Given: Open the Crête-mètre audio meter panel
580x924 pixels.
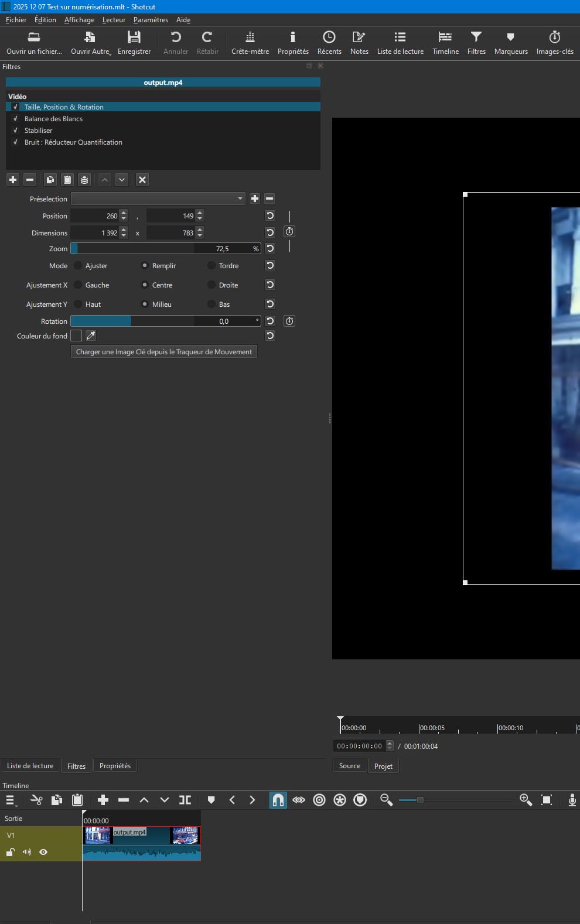Looking at the screenshot, I should [x=250, y=43].
